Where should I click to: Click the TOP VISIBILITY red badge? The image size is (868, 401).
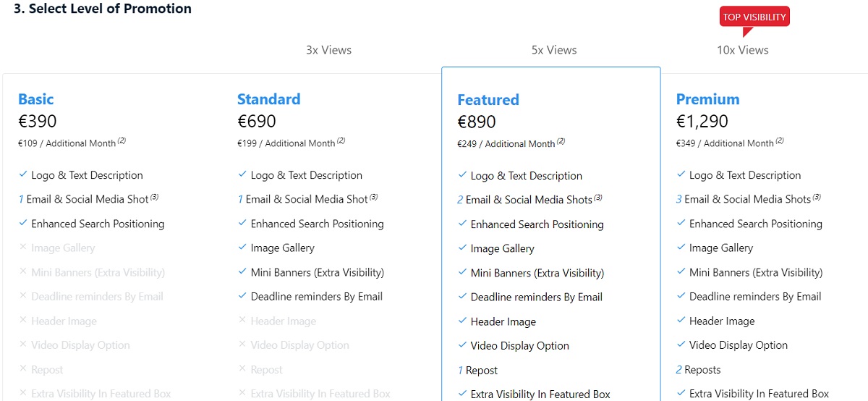(754, 17)
